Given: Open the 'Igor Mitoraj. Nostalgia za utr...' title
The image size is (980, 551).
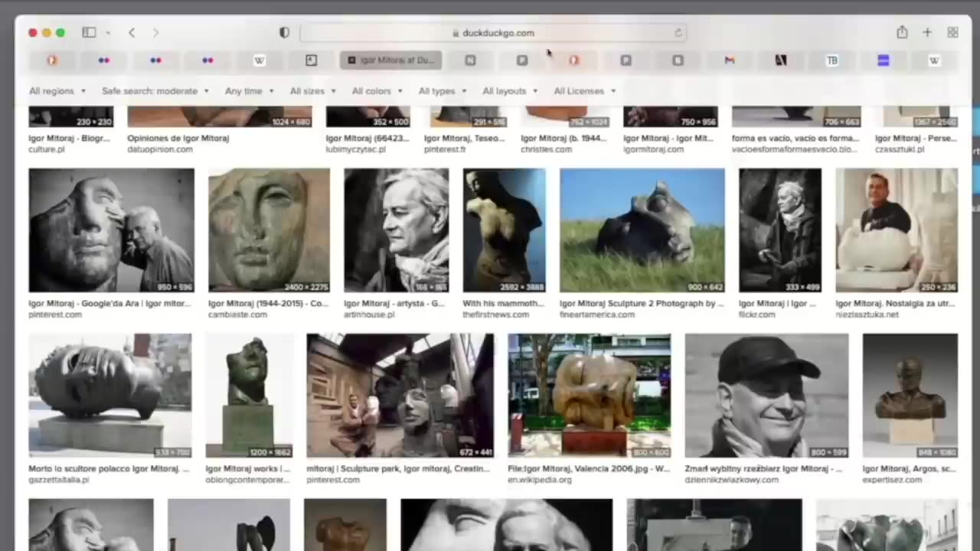Looking at the screenshot, I should [x=895, y=304].
